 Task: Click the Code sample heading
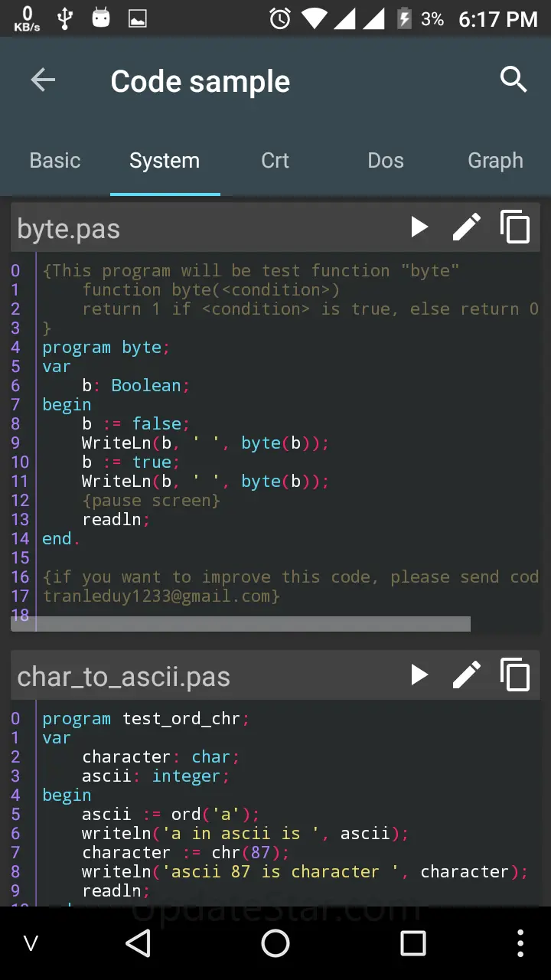click(x=201, y=81)
